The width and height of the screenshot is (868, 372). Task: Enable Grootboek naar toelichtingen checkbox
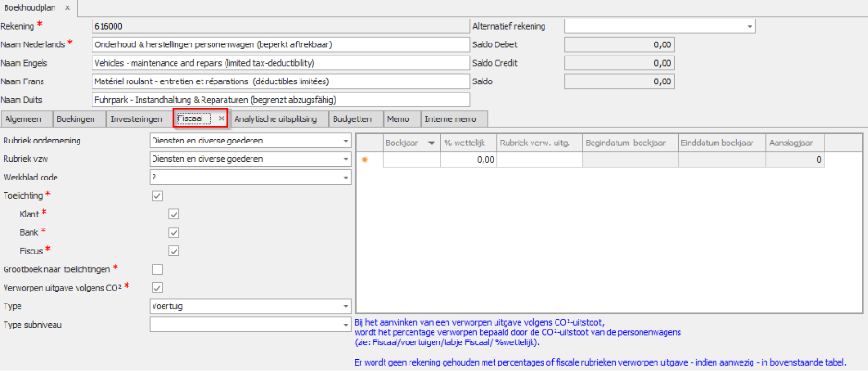pyautogui.click(x=157, y=269)
